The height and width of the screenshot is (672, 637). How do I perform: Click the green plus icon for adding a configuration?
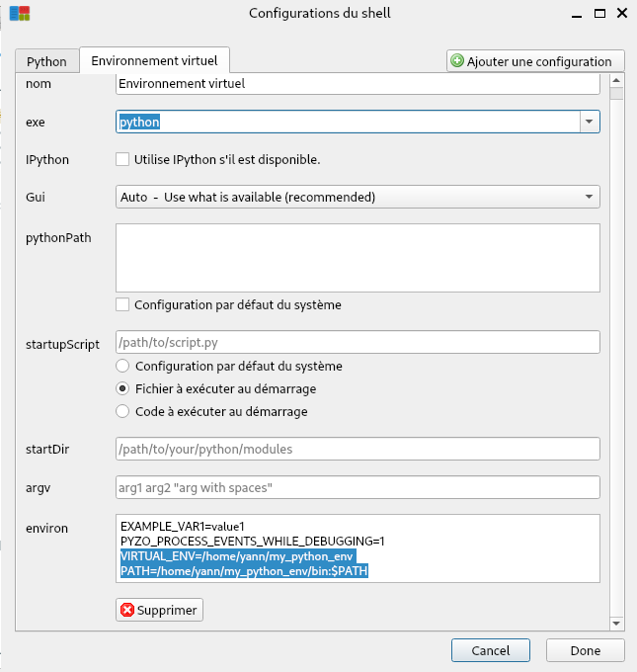(x=457, y=61)
